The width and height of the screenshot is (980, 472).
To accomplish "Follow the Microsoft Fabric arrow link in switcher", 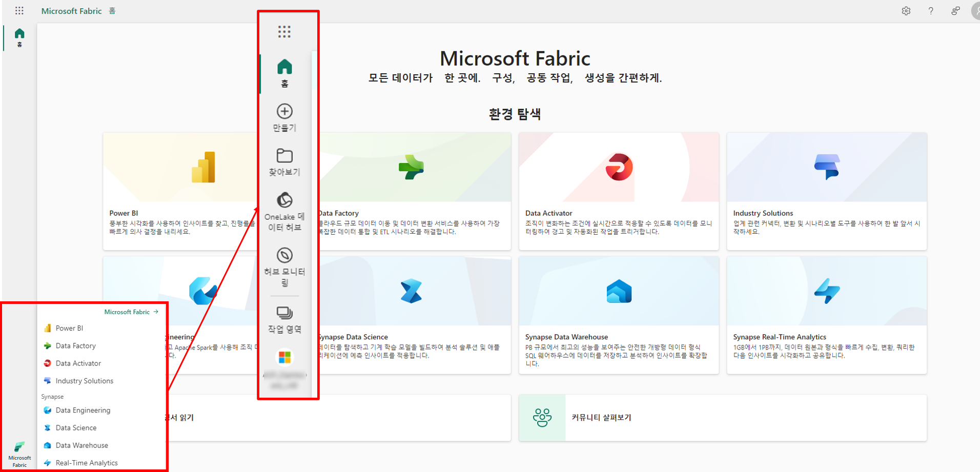I will click(x=131, y=312).
